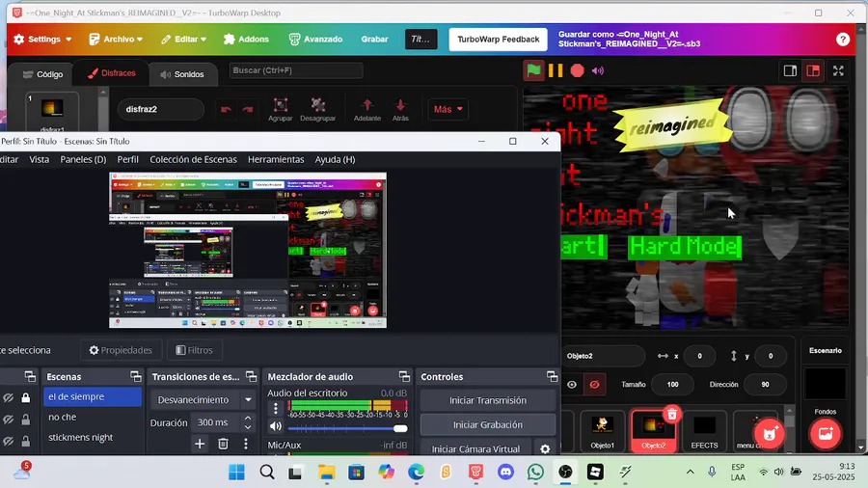
Task: Switch to large stage layout icon
Action: point(813,70)
